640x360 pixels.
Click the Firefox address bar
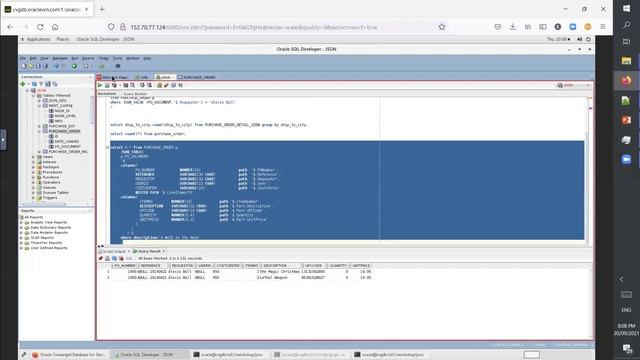point(273,27)
